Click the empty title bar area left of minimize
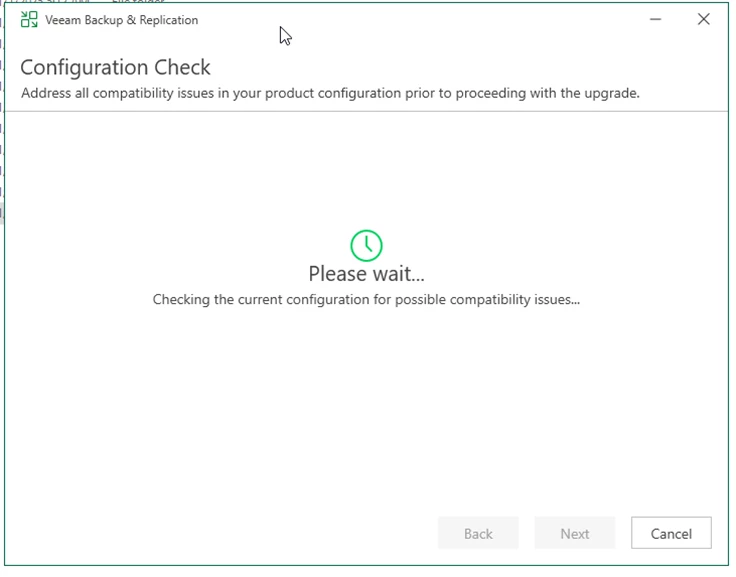736x577 pixels. click(450, 20)
